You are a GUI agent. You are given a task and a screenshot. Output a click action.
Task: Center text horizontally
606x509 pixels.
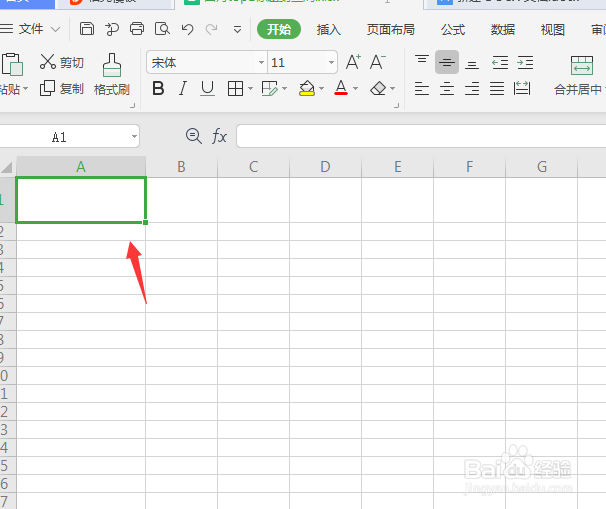(447, 89)
